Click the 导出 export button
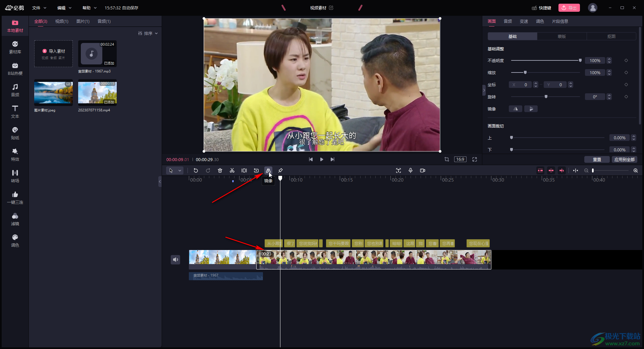This screenshot has height=349, width=644. tap(570, 8)
